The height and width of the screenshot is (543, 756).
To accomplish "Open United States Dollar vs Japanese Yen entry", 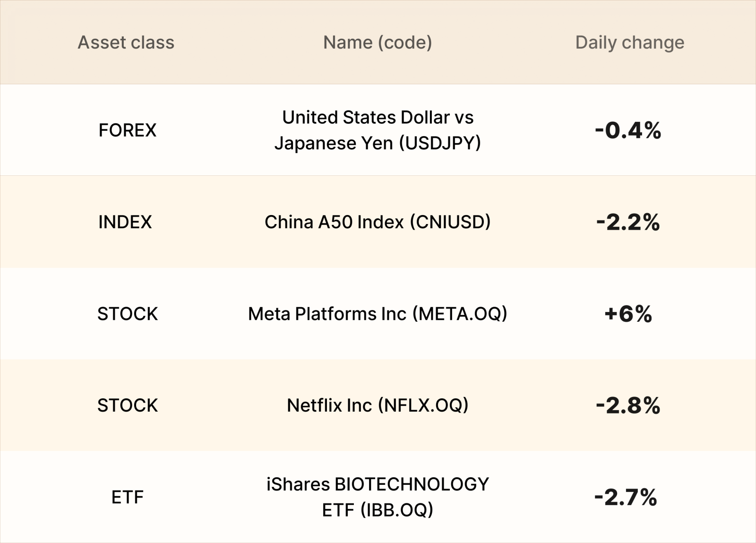I will [x=378, y=130].
